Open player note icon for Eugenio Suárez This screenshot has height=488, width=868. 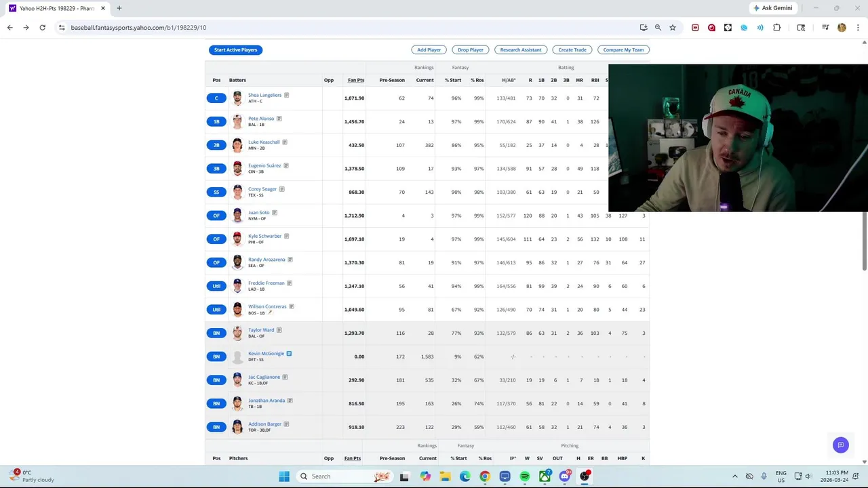285,165
